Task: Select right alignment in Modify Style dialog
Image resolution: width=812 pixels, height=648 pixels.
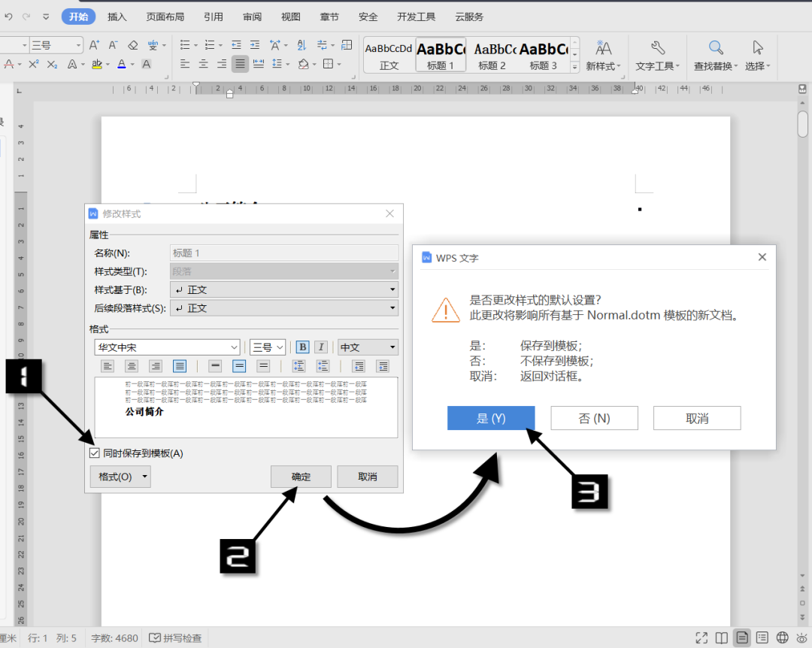Action: point(156,366)
